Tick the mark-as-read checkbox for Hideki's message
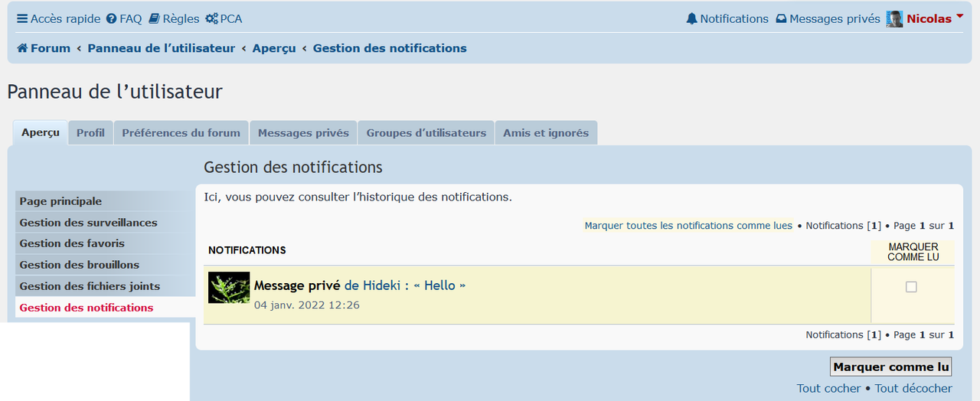Screen dimensions: 980x401 point(911,287)
